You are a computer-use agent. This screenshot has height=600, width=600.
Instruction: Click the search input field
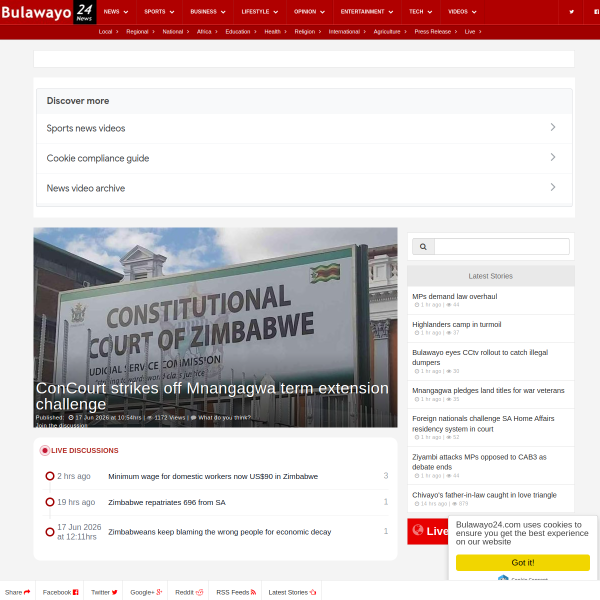pos(502,247)
